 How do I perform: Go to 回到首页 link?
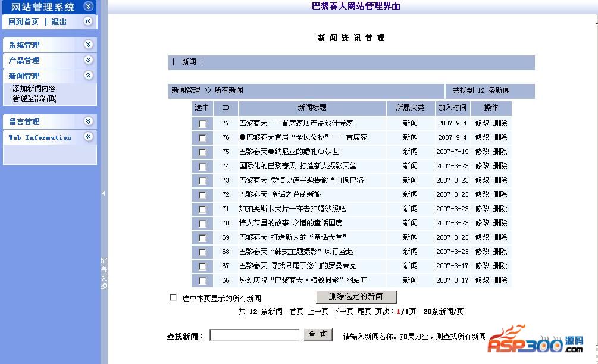(24, 22)
